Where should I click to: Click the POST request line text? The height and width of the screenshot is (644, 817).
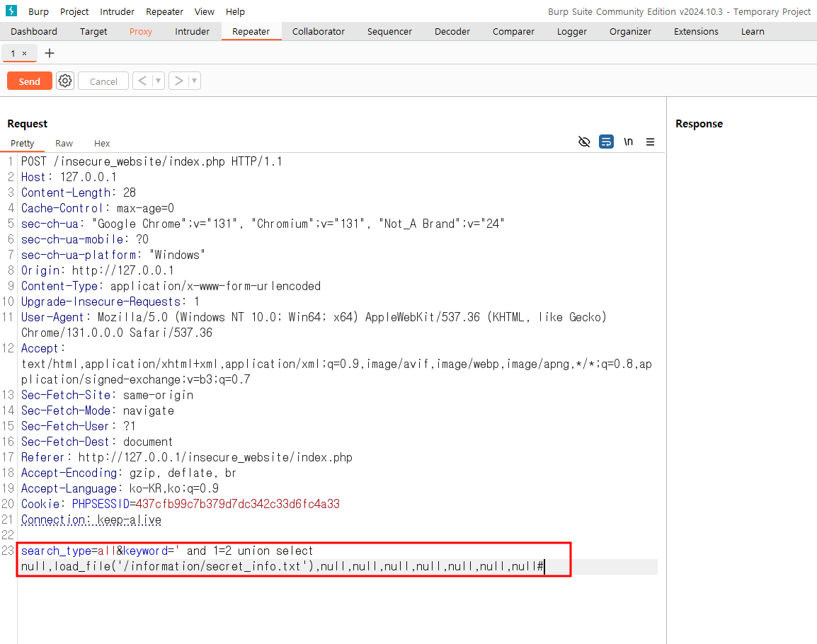click(151, 161)
